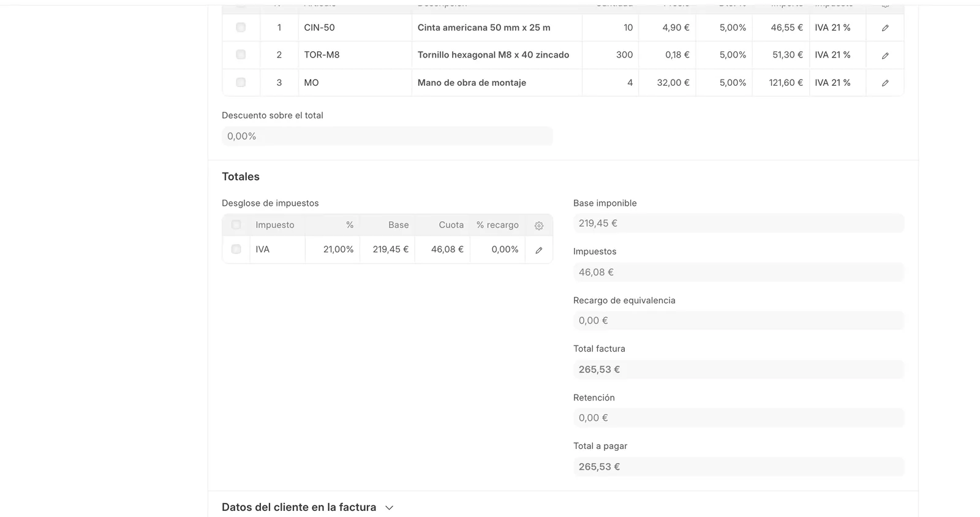980x517 pixels.
Task: Click the MO article code
Action: 311,83
